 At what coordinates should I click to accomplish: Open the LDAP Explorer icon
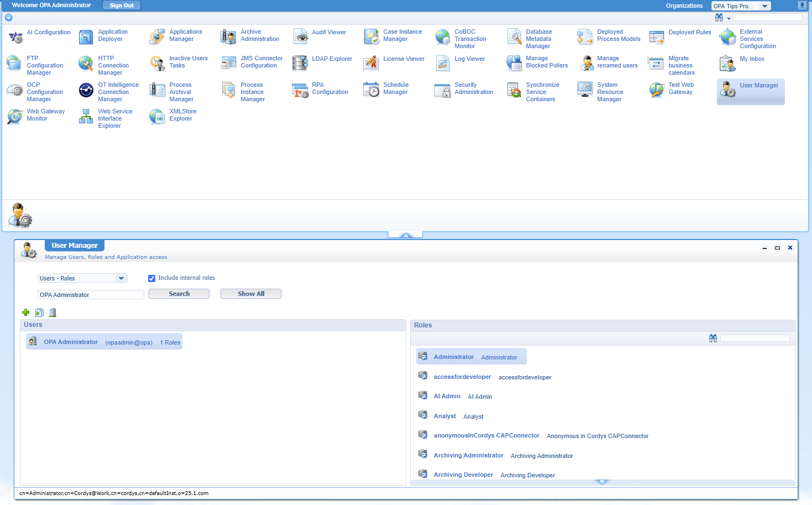click(x=300, y=63)
